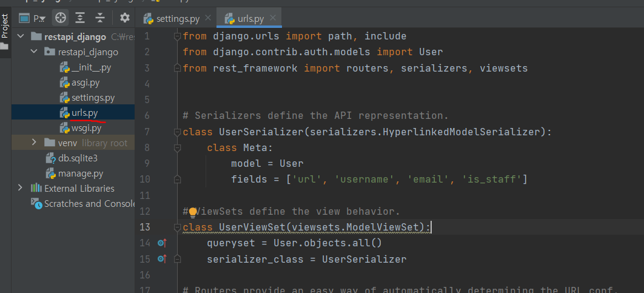
Task: Click line number 5 in the gutter
Action: 147,100
